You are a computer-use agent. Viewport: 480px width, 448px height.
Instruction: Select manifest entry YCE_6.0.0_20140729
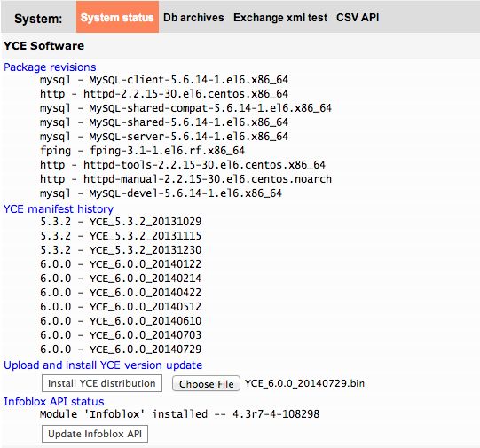121,350
